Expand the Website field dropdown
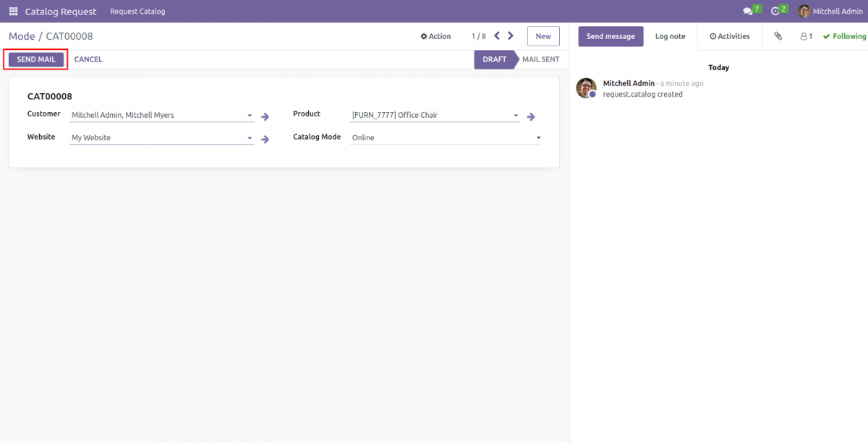The width and height of the screenshot is (868, 443). (250, 137)
